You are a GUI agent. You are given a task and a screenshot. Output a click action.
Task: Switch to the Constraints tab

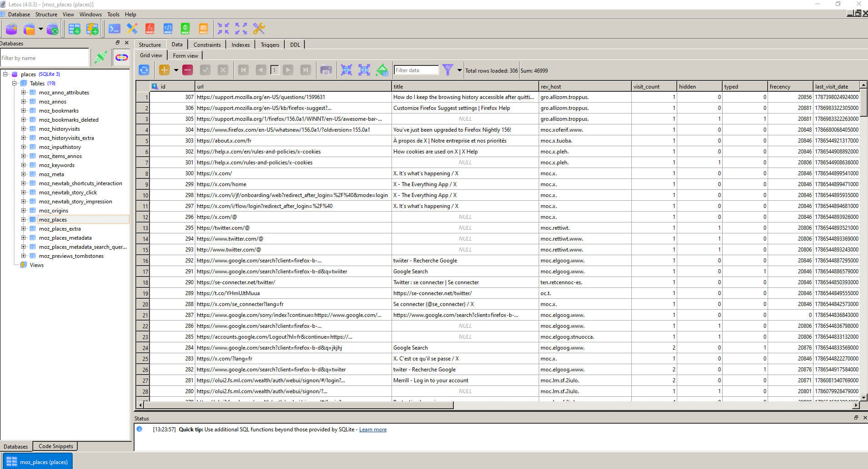[207, 44]
